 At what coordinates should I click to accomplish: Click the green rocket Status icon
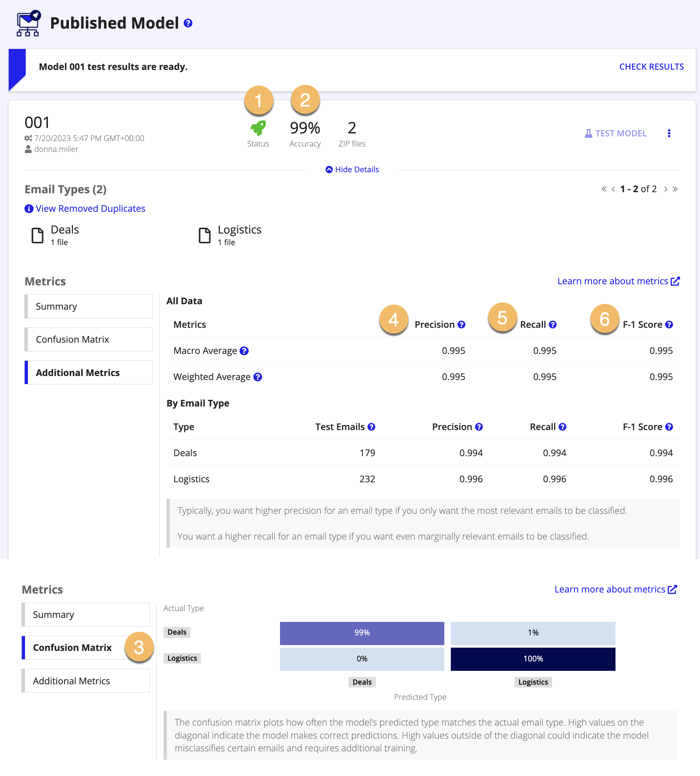click(258, 128)
